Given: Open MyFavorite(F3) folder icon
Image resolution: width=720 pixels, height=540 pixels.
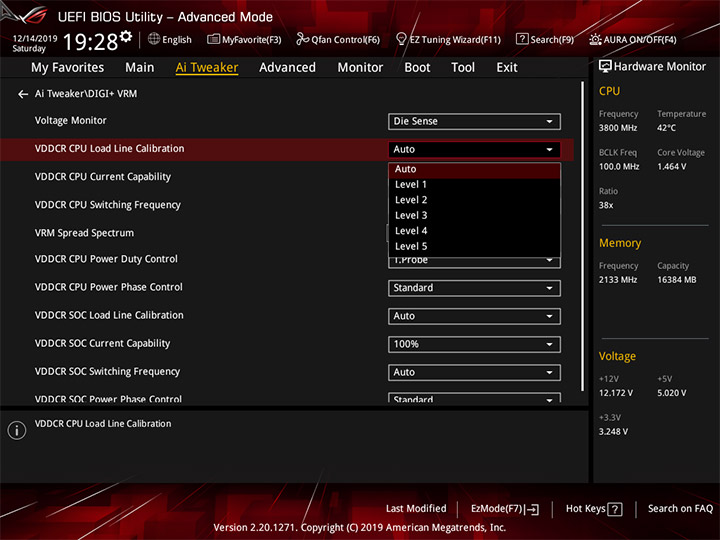Looking at the screenshot, I should (x=213, y=39).
